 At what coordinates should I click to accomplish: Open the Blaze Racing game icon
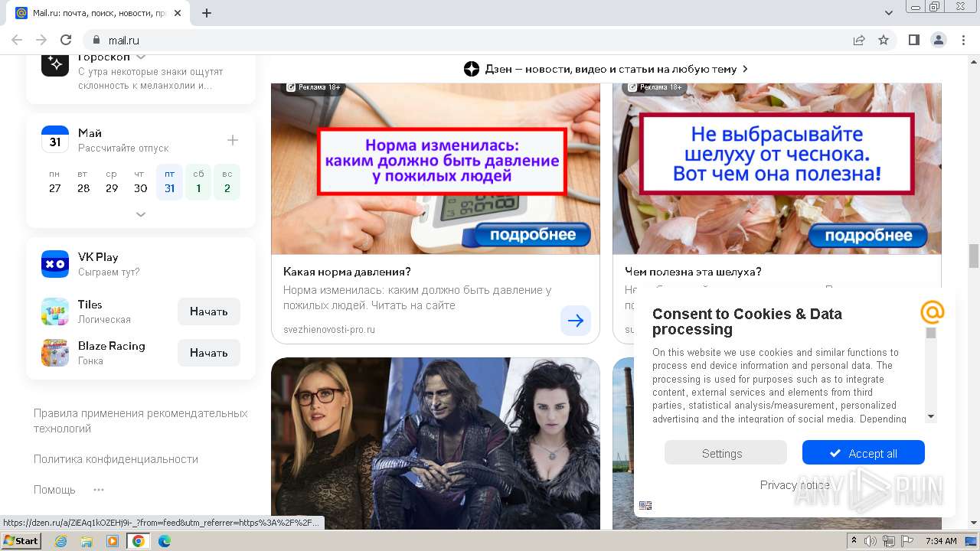click(x=55, y=353)
